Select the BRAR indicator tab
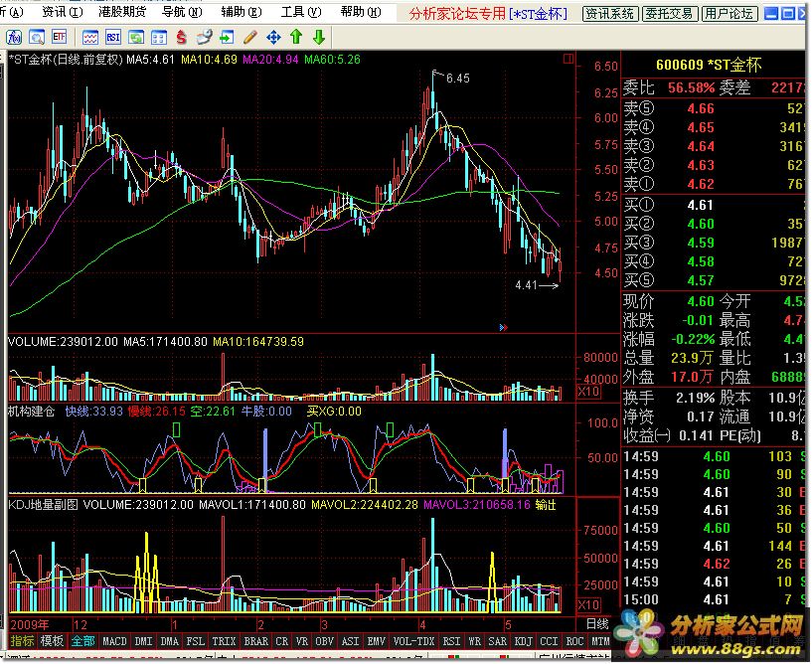Viewport: 812px width, 664px height. click(255, 641)
